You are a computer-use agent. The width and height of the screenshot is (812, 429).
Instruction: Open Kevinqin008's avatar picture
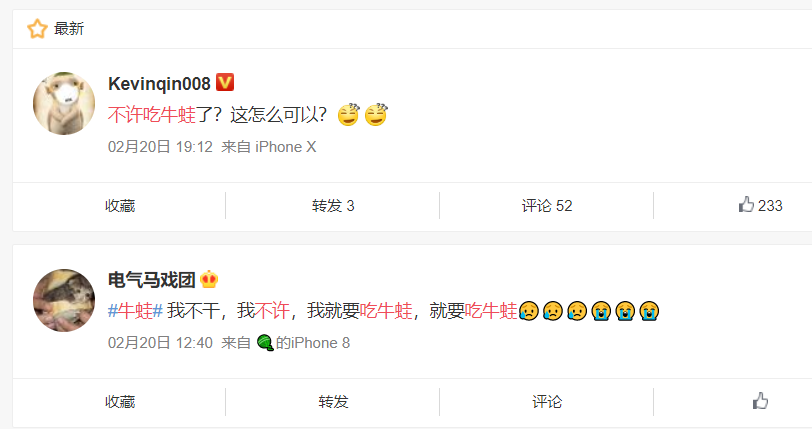[x=64, y=104]
